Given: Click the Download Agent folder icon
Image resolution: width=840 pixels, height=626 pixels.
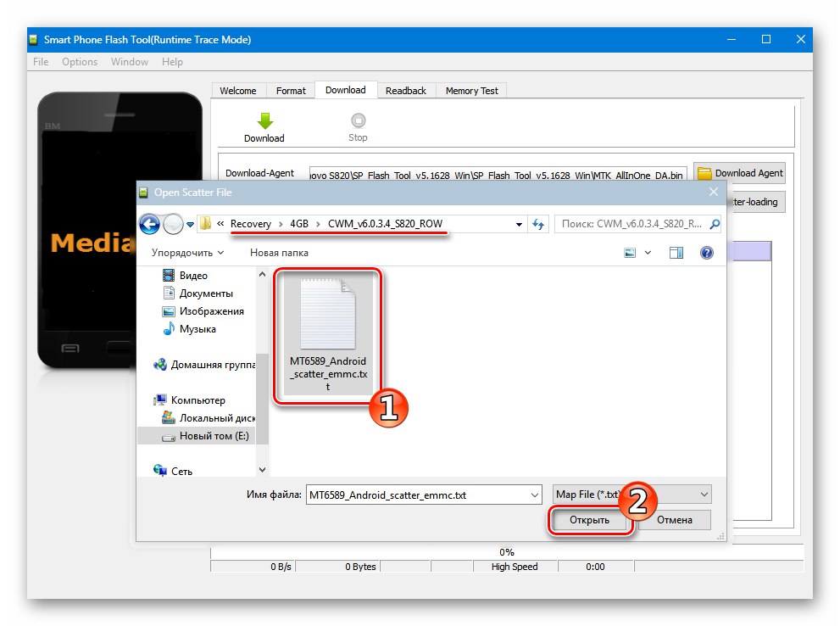Looking at the screenshot, I should [x=705, y=172].
